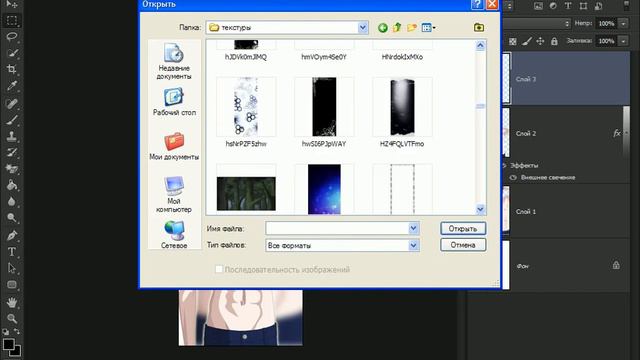Screen dimensions: 640x360
Task: Swap foreground and background colors
Action: pyautogui.click(x=17, y=331)
